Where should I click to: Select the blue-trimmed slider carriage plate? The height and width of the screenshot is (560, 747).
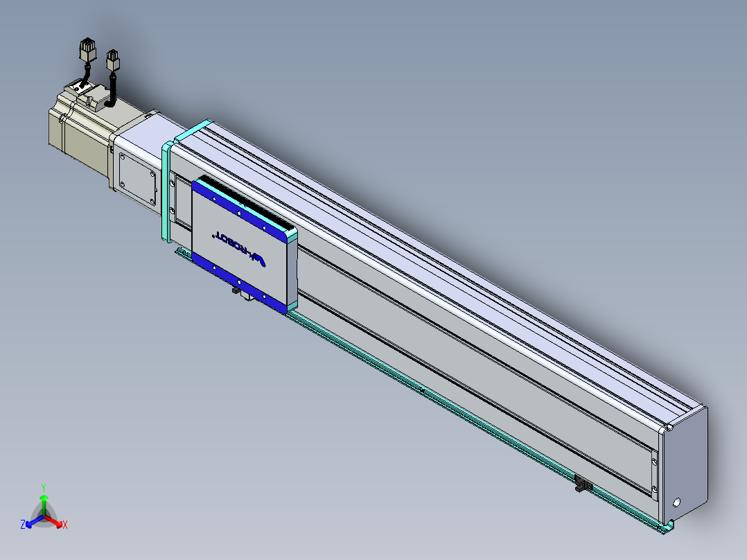point(245,245)
